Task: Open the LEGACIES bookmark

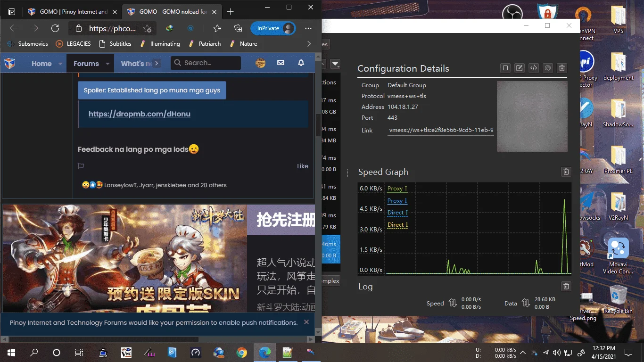Action: coord(74,44)
